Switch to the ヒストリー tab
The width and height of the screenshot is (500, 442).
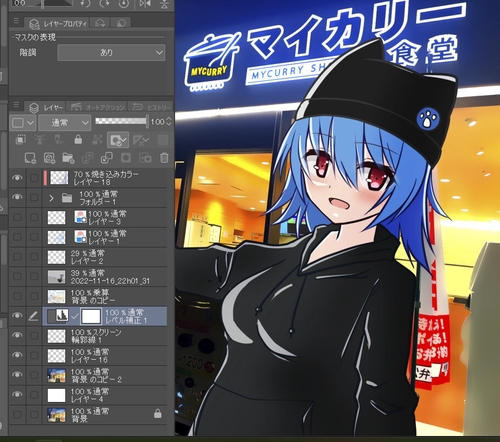click(x=151, y=107)
